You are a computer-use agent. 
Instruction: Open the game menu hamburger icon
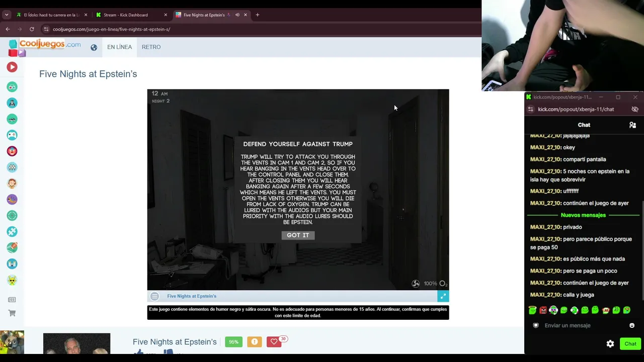[x=154, y=297]
